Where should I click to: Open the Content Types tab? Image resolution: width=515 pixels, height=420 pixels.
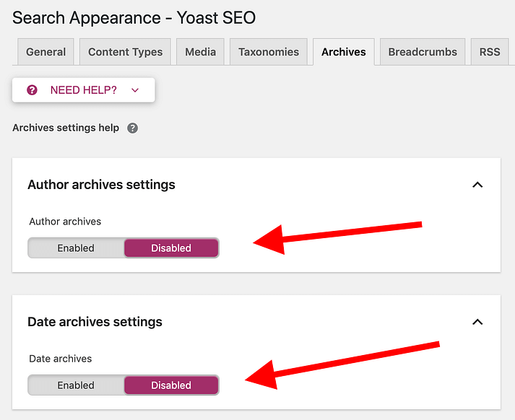(126, 52)
